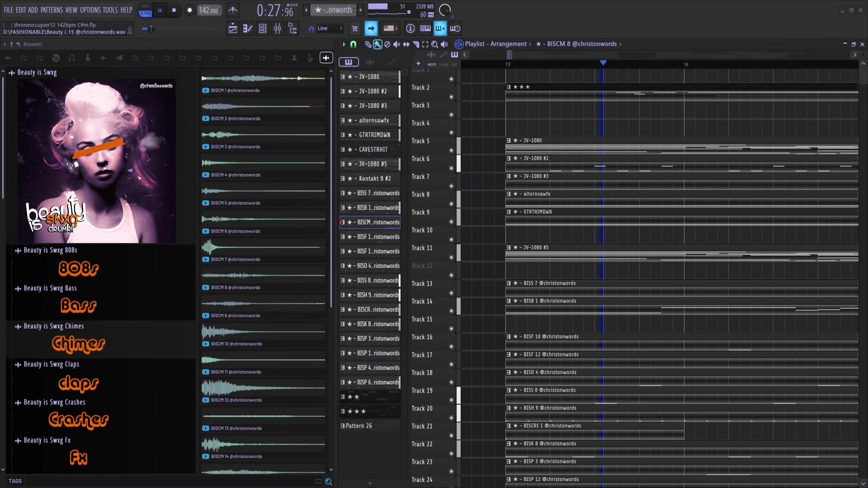Image resolution: width=868 pixels, height=488 pixels.
Task: Click the tempo 142.000 display
Action: 209,10
